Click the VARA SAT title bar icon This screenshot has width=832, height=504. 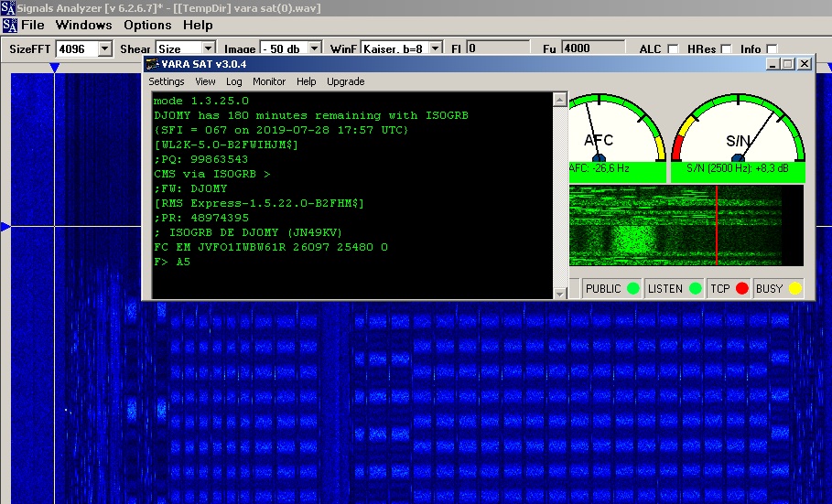[153, 64]
